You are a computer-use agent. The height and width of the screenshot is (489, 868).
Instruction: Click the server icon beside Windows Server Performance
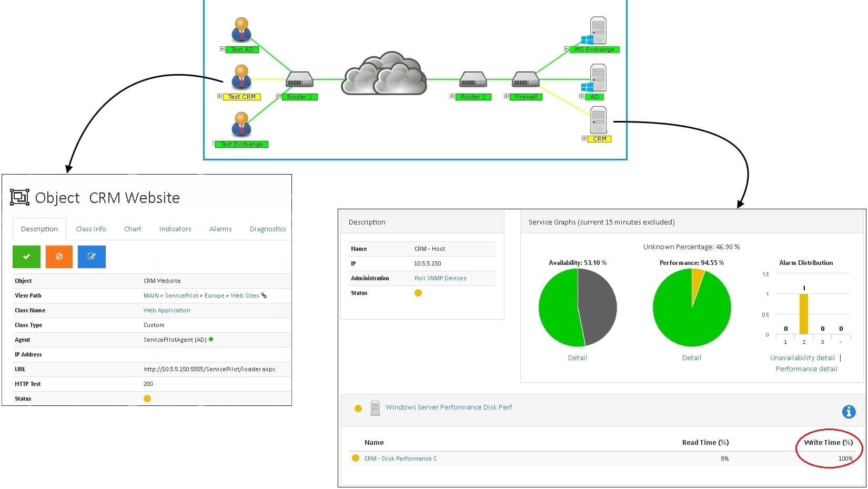[x=375, y=408]
